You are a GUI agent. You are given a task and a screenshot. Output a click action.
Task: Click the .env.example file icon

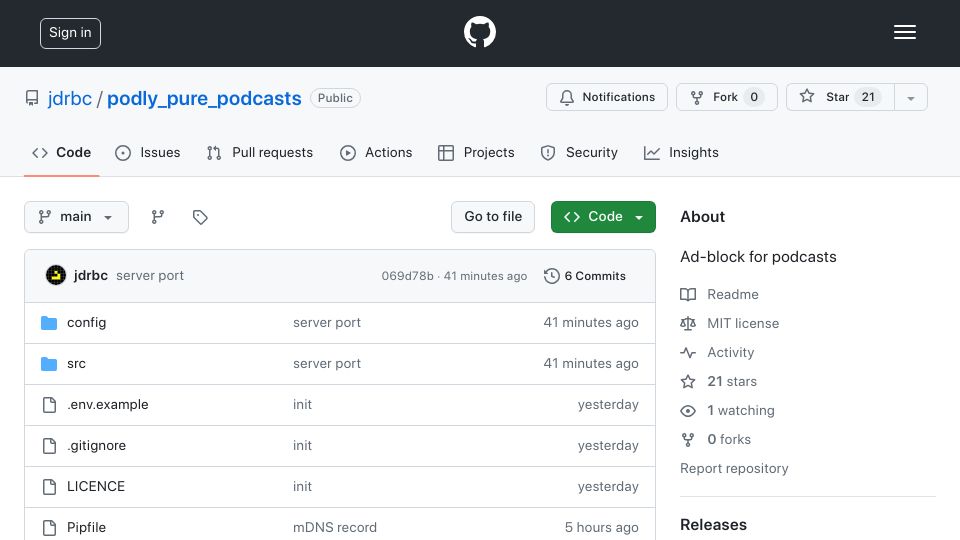point(49,405)
